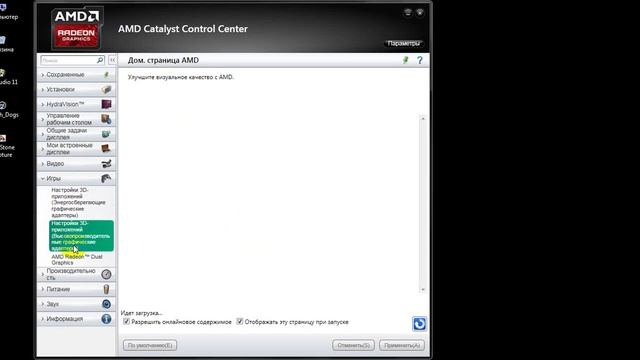The image size is (640, 360).
Task: Click the Stone desktop icon
Action: [7, 146]
